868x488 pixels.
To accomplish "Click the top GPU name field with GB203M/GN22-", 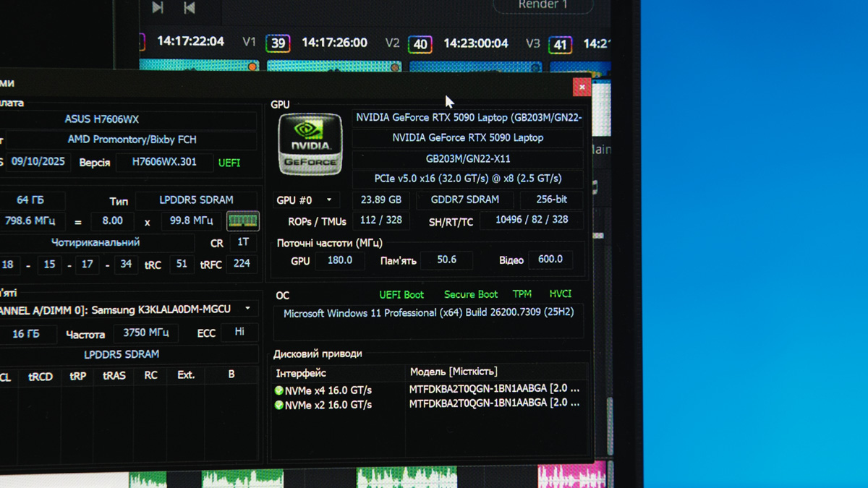I will point(468,118).
